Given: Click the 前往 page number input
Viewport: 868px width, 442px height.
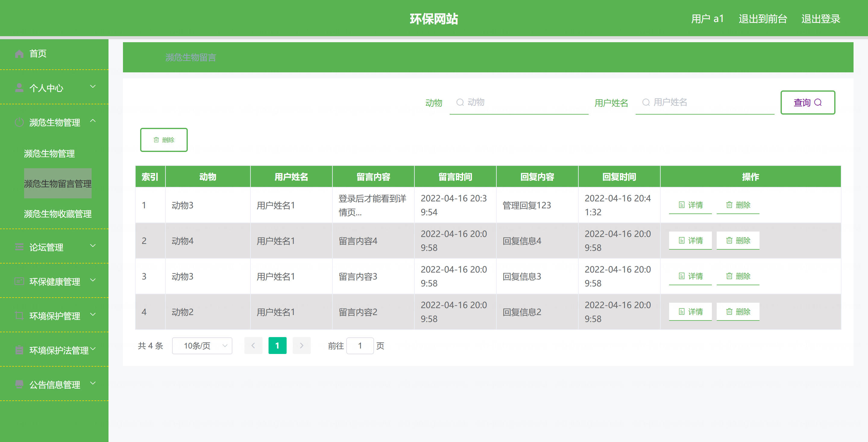Looking at the screenshot, I should [360, 346].
